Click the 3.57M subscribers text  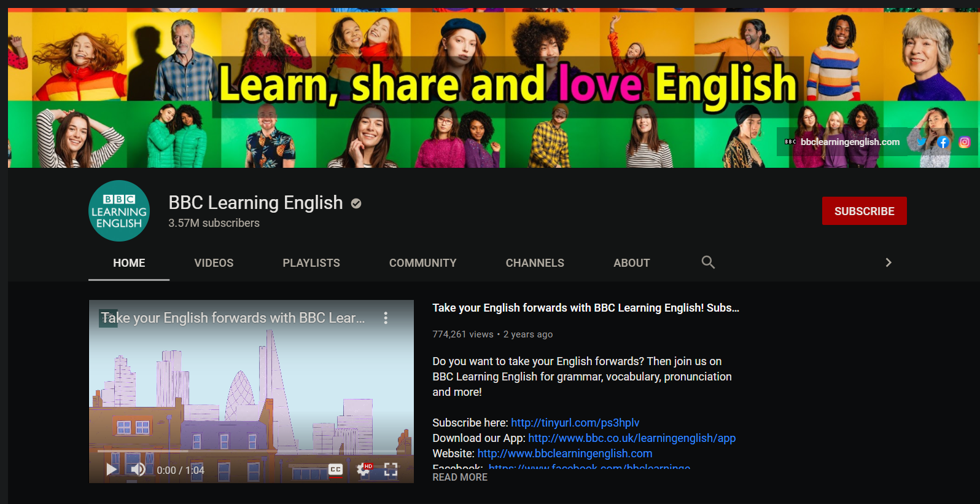[x=214, y=223]
